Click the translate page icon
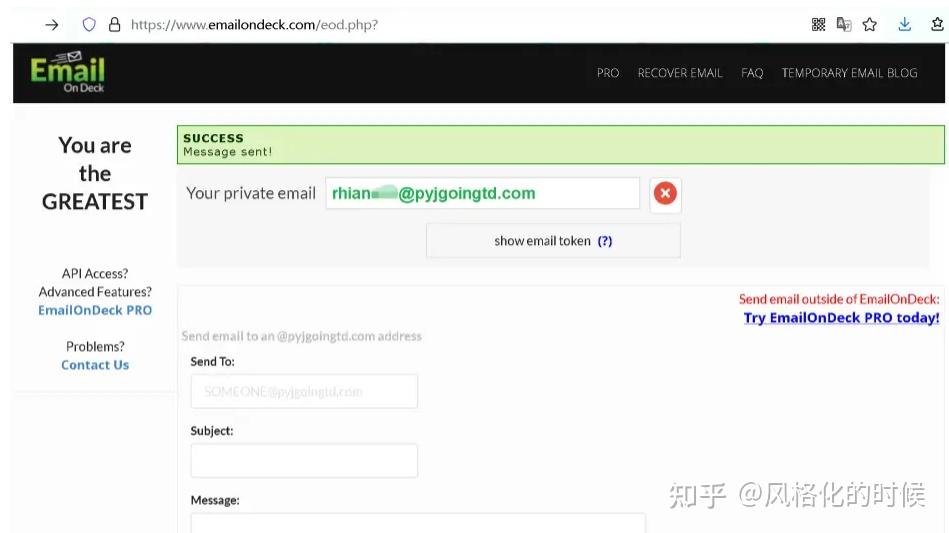 click(x=844, y=25)
